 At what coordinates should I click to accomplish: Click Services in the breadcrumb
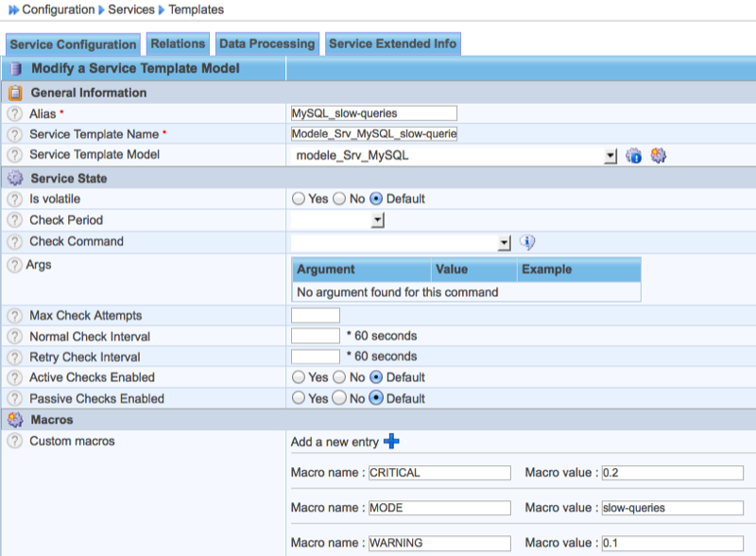click(132, 9)
